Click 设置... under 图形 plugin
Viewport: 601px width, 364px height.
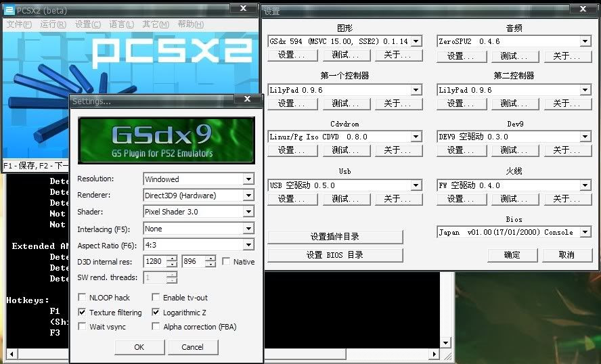[292, 55]
